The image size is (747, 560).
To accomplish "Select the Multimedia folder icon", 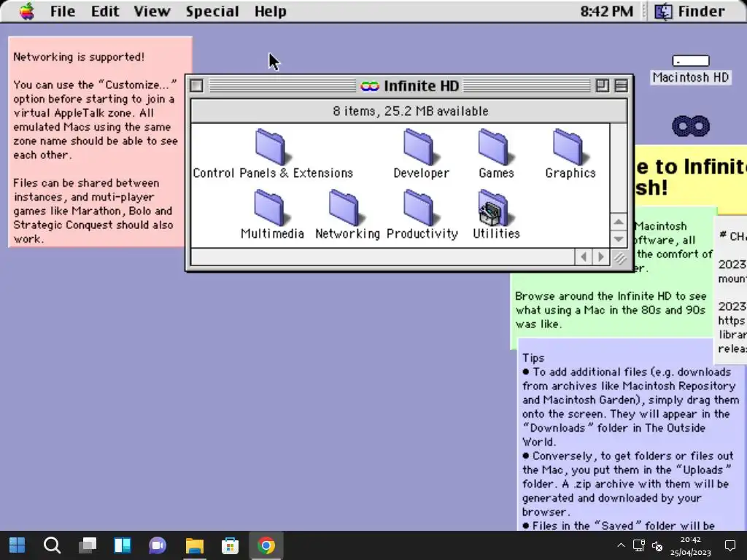I will tap(271, 207).
